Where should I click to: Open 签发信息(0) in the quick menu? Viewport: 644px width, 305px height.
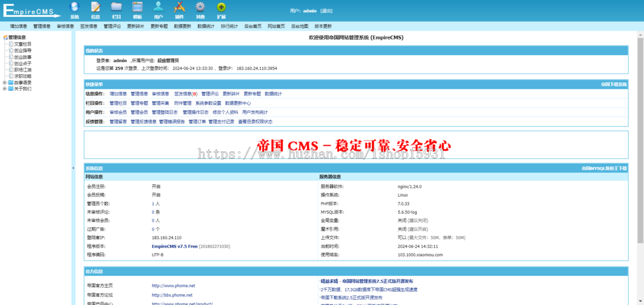(186, 93)
